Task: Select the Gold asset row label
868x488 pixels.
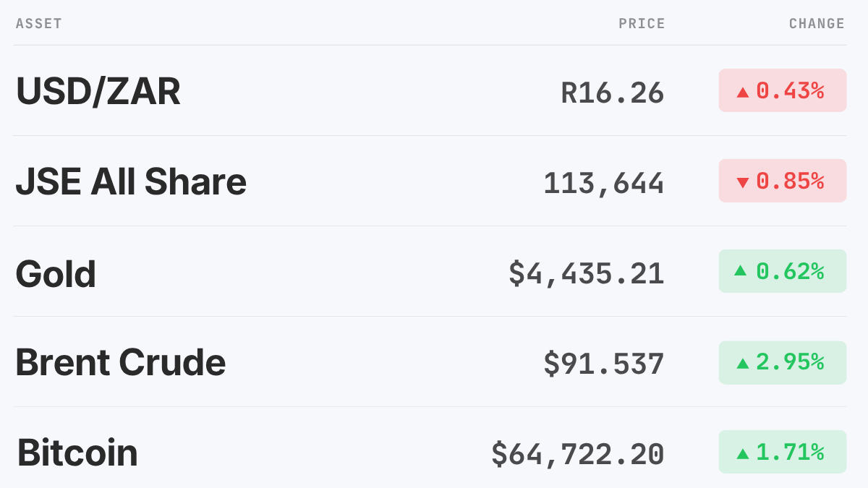Action: tap(56, 273)
